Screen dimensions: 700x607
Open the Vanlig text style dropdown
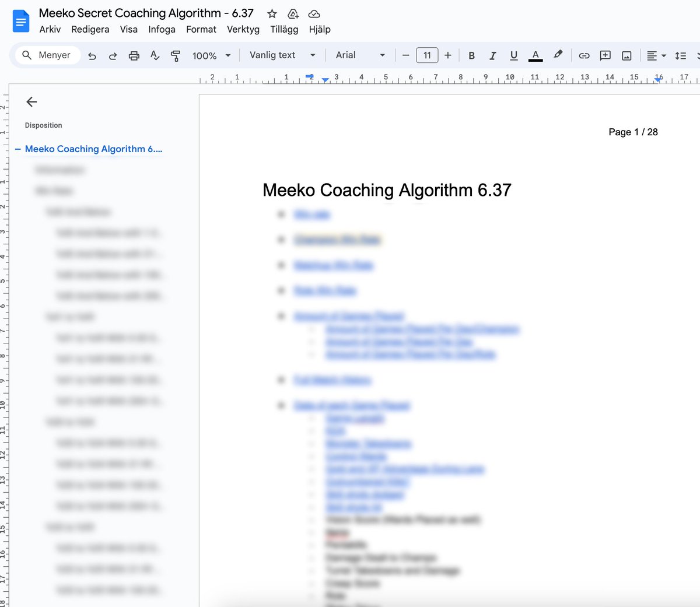click(283, 55)
